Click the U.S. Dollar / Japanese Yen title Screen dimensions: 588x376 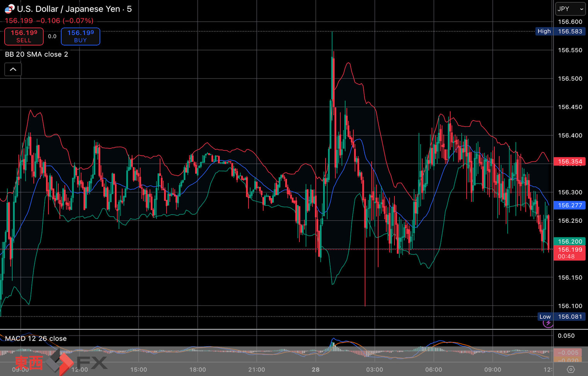click(74, 9)
